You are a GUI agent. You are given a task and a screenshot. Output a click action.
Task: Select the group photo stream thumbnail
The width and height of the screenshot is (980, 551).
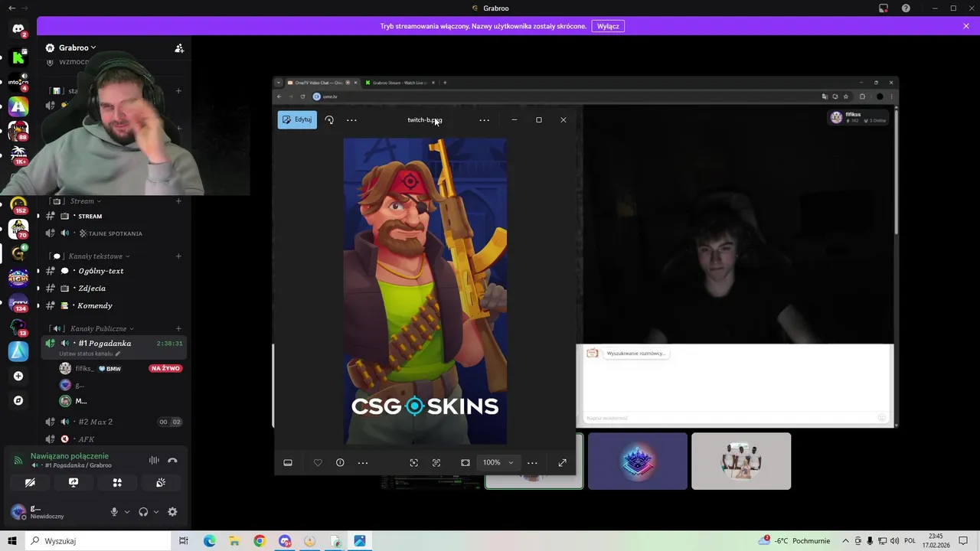(741, 461)
